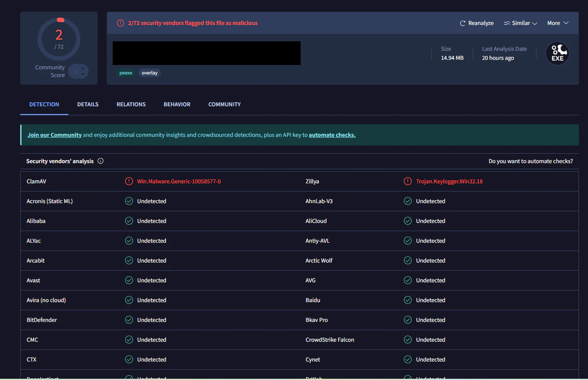Viewport: 588px width, 380px height.
Task: Click the detection score gauge showing 2/72
Action: [x=59, y=39]
